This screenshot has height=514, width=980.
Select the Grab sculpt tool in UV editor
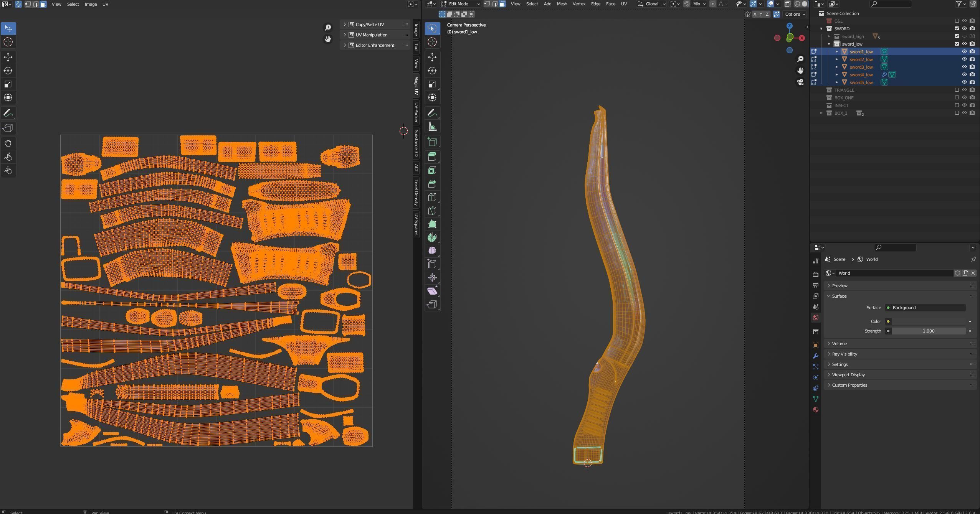click(8, 143)
